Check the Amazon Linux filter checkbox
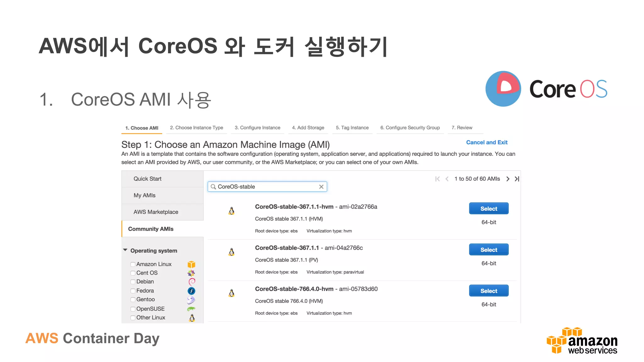The image size is (644, 362). pyautogui.click(x=133, y=265)
